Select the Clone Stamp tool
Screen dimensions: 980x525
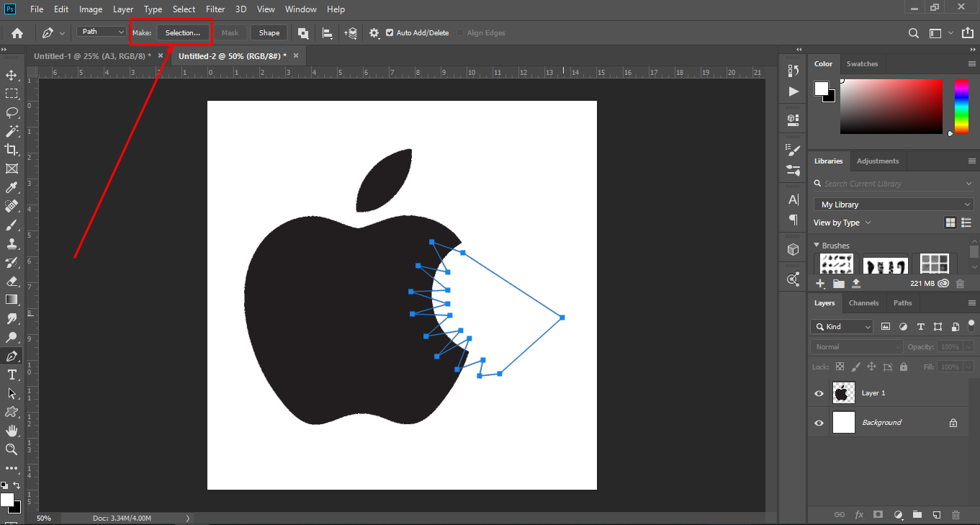(x=12, y=243)
